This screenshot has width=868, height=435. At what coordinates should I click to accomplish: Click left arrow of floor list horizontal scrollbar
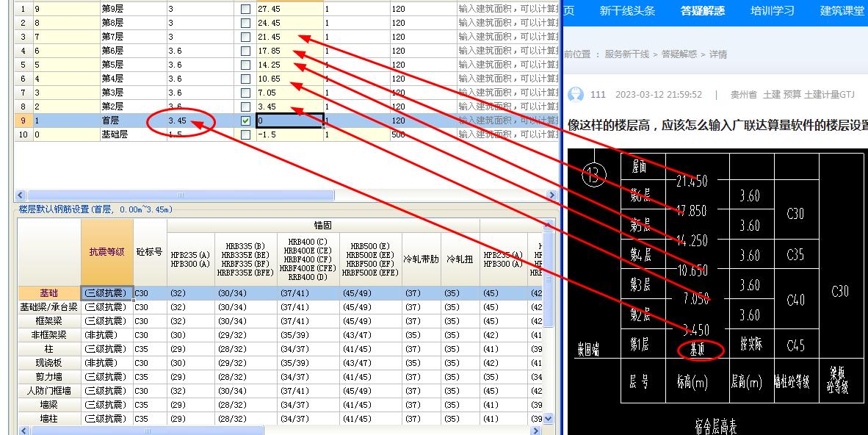pyautogui.click(x=21, y=195)
